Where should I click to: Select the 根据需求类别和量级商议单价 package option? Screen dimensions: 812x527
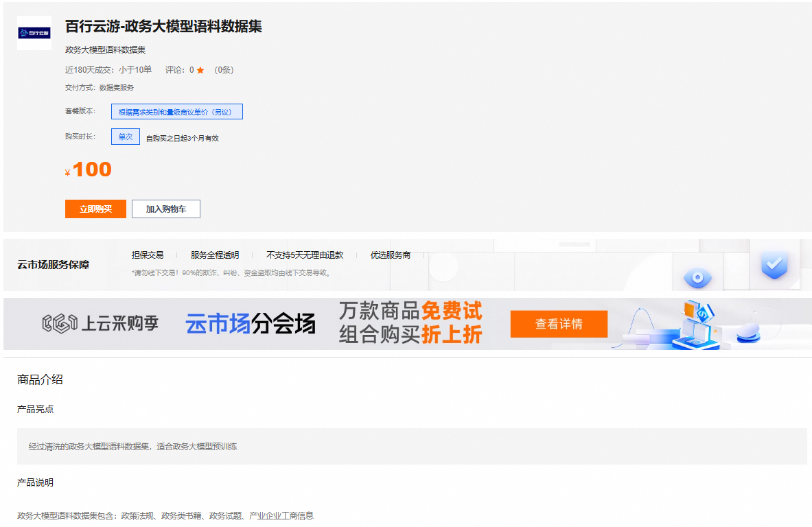point(176,112)
